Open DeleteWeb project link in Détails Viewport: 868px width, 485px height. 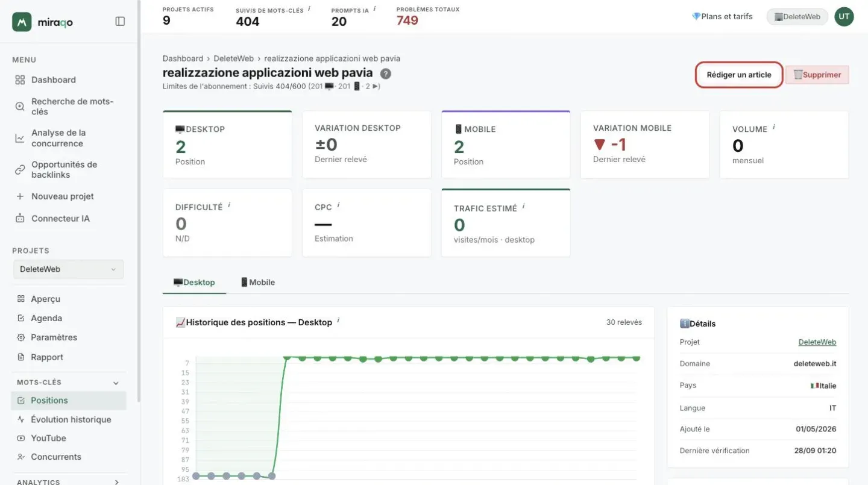point(817,342)
